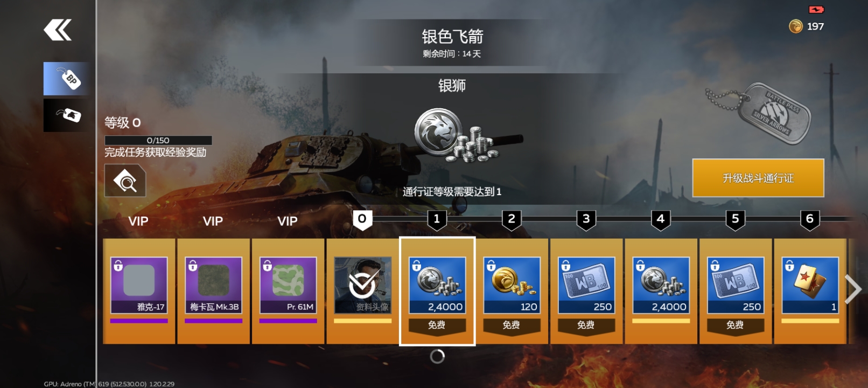
Task: Select the 雅克-17 VIP reward
Action: tap(139, 291)
